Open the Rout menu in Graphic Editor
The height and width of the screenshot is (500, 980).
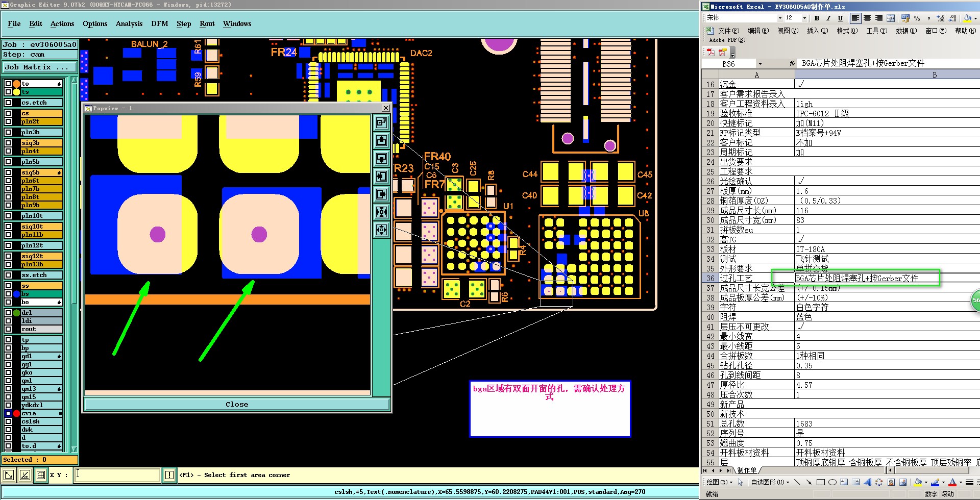207,24
